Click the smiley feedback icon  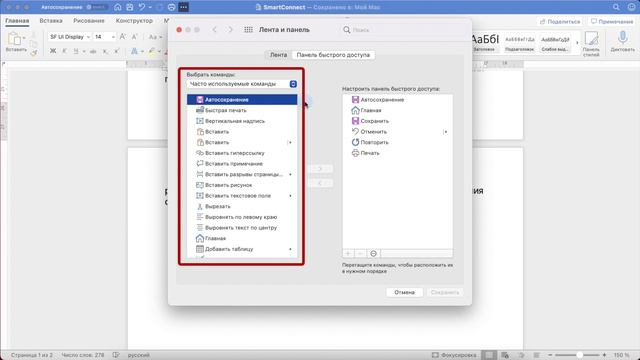631,7
